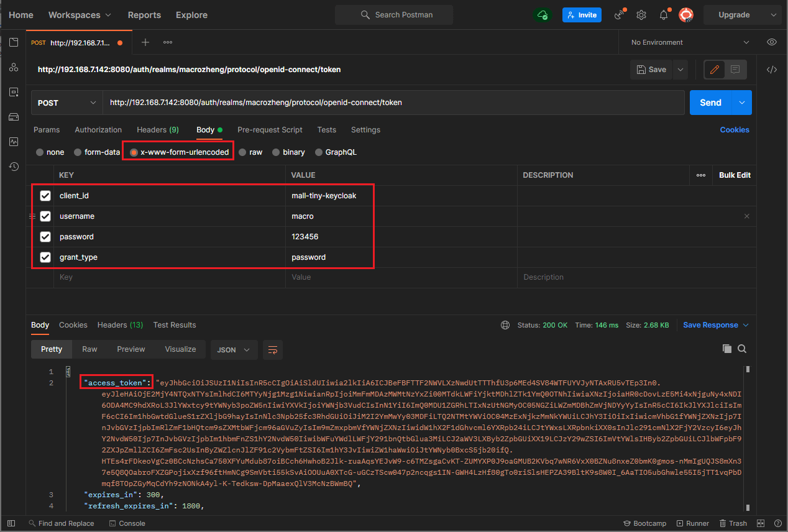Collapse the JSON root at line 1
The image size is (788, 532).
68,372
